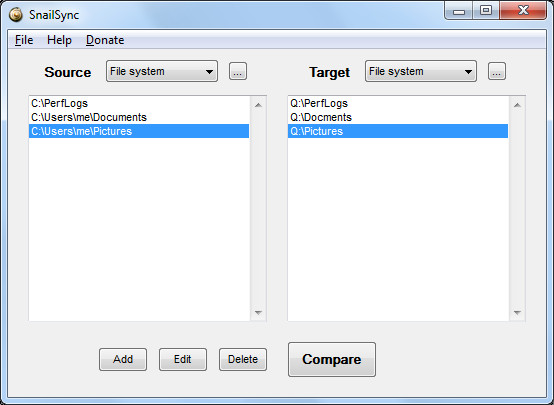Screen dimensions: 554x405
Task: Click the Add button
Action: point(123,359)
